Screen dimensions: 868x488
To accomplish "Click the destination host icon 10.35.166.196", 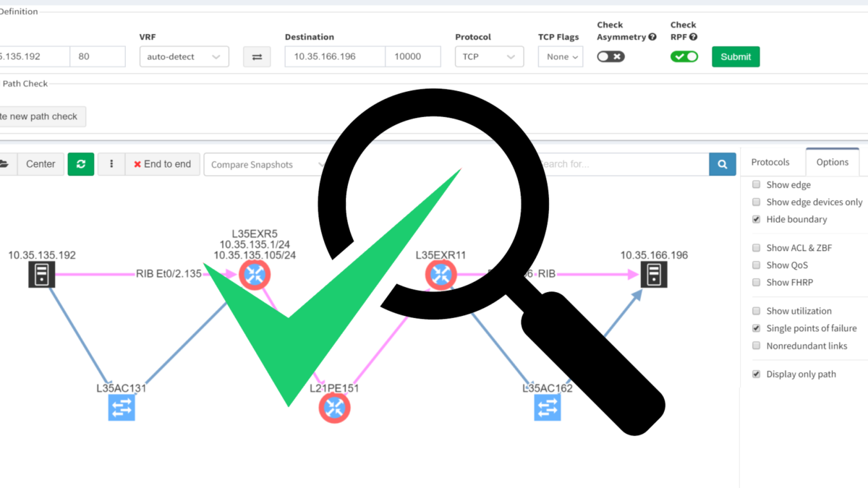I will pos(653,275).
